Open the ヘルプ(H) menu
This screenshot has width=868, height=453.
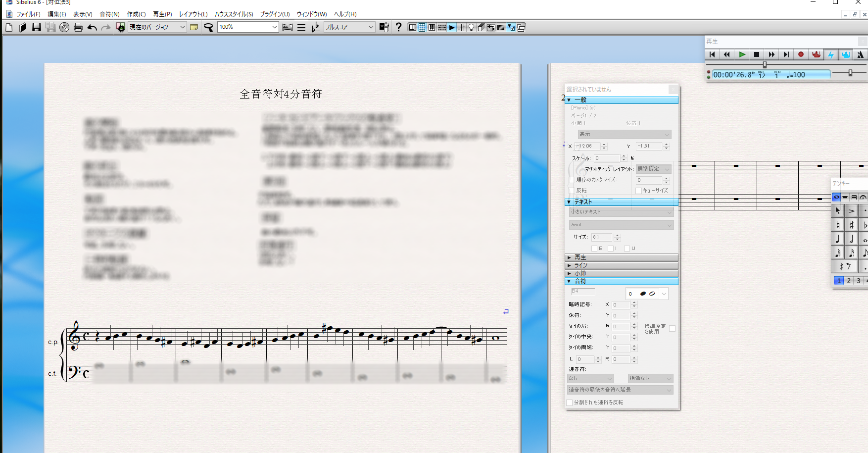345,14
